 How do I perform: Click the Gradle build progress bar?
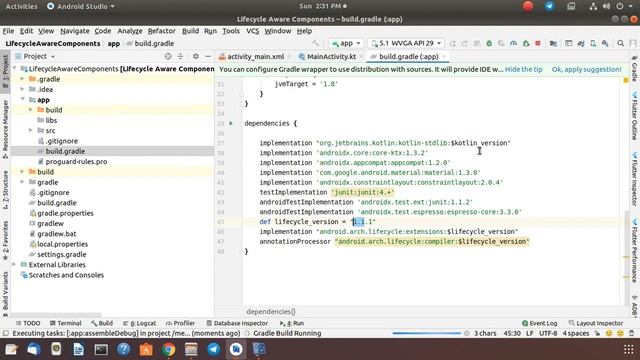coord(426,333)
